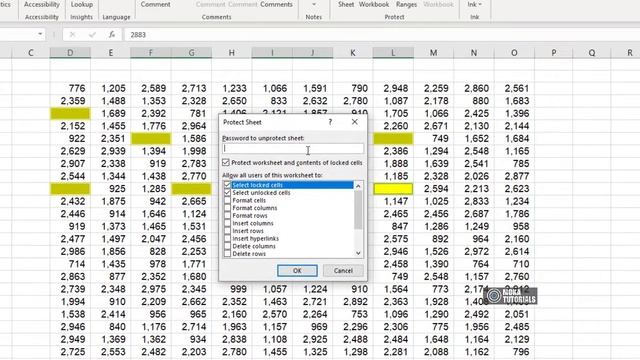640x360 pixels.
Task: Select column F header
Action: click(x=151, y=53)
